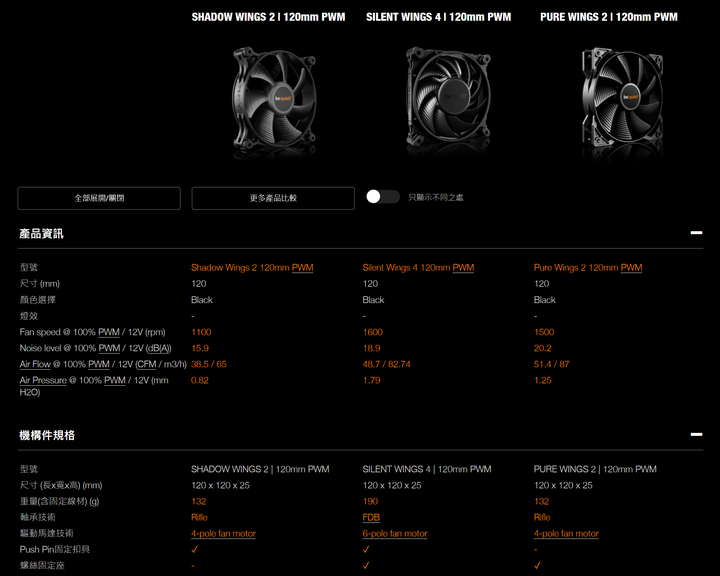Click the PWM abbreviation in Fan speed row
The height and width of the screenshot is (576, 720).
pos(109,332)
